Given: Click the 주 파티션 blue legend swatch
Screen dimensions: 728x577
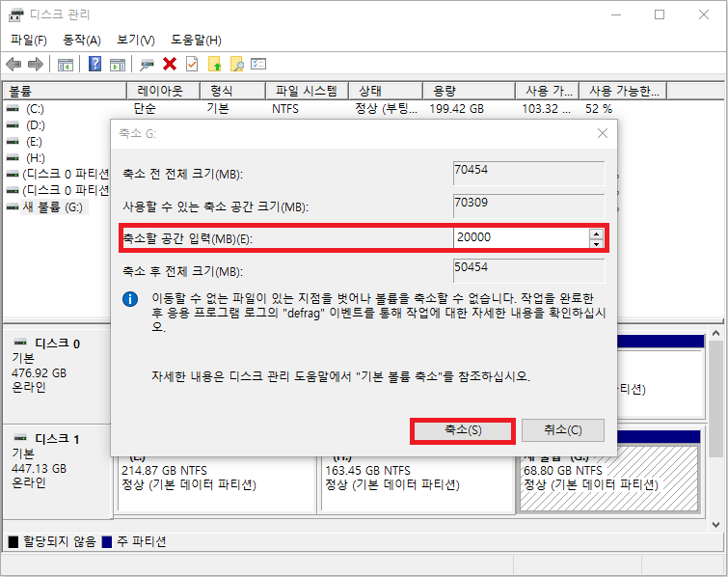Looking at the screenshot, I should 107,541.
